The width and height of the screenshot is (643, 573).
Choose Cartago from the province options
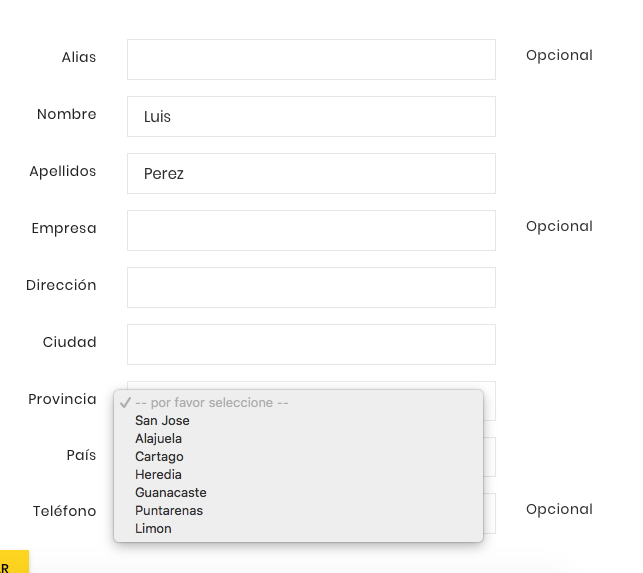point(159,457)
